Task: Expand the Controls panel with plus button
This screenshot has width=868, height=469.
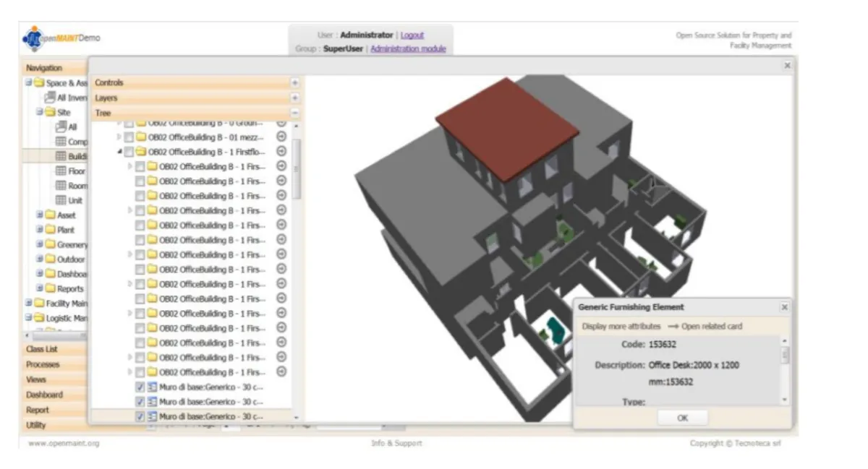Action: (295, 83)
